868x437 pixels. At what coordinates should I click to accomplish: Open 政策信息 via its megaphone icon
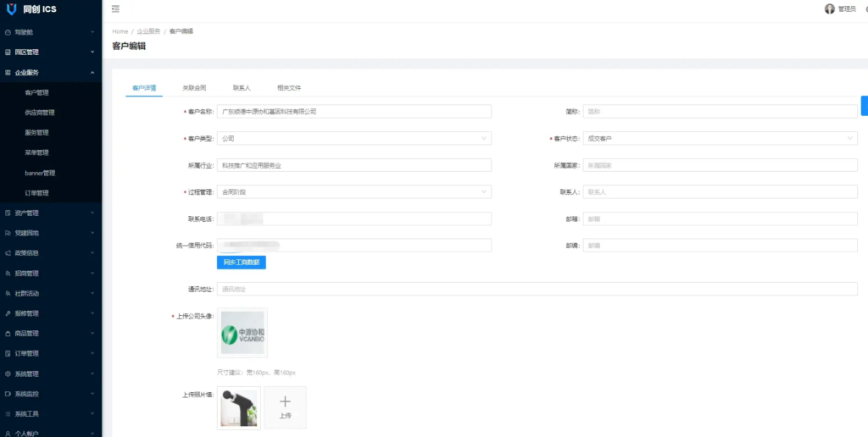coord(8,253)
